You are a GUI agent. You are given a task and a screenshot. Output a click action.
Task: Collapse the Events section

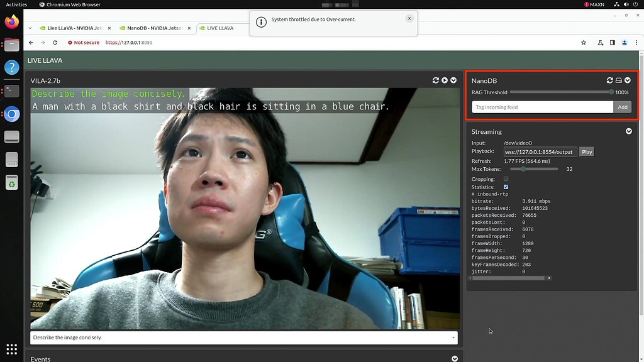454,358
